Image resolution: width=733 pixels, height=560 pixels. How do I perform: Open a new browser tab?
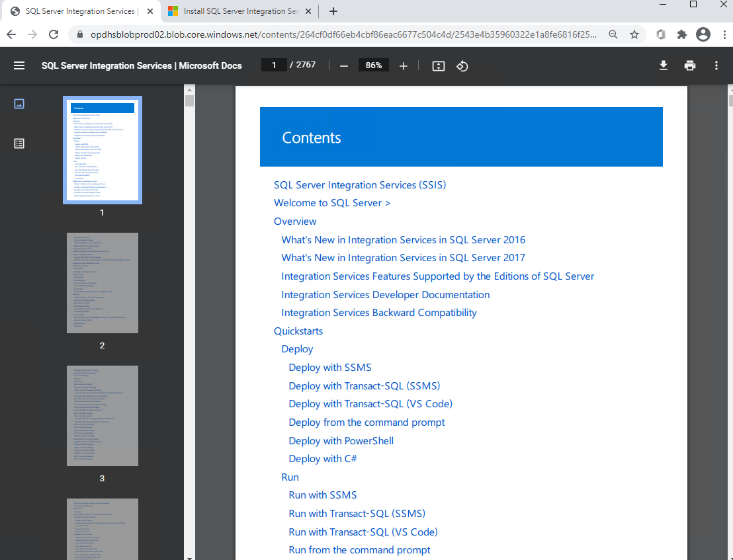tap(333, 11)
